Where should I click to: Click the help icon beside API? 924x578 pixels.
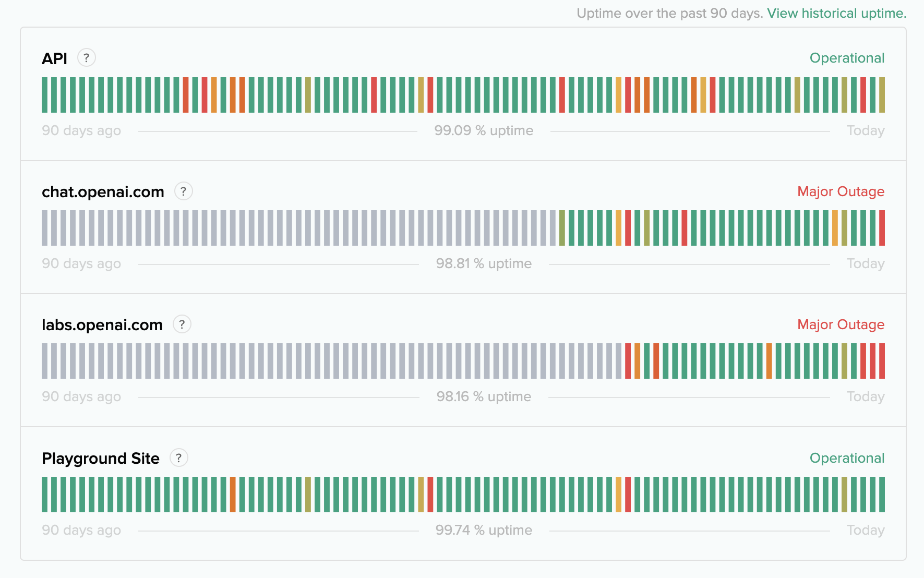(x=87, y=58)
